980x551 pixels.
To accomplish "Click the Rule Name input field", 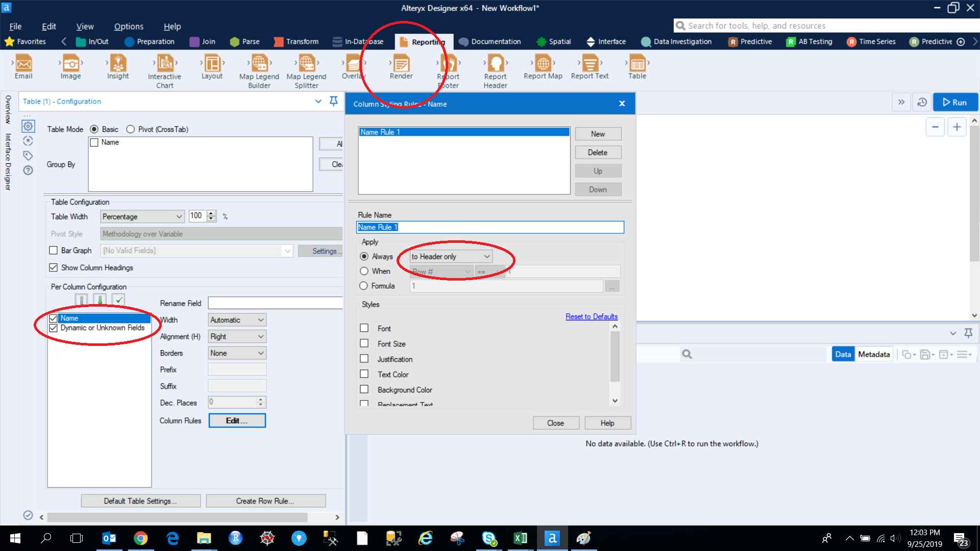I will [490, 228].
